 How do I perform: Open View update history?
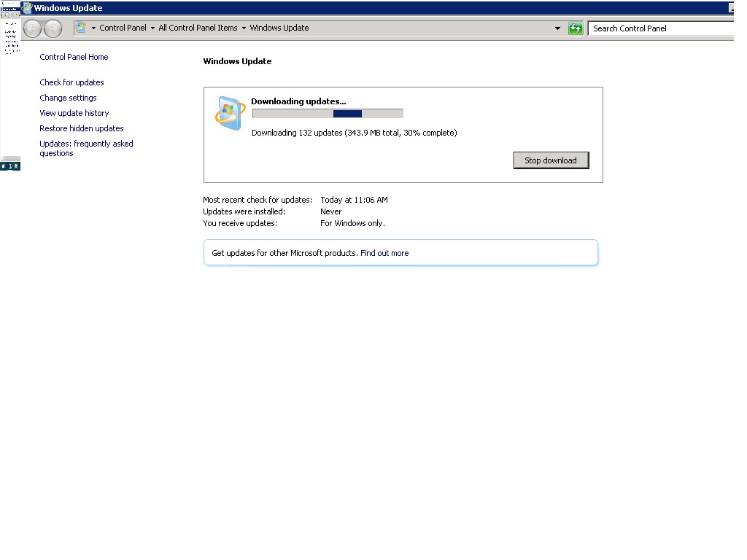[x=74, y=113]
